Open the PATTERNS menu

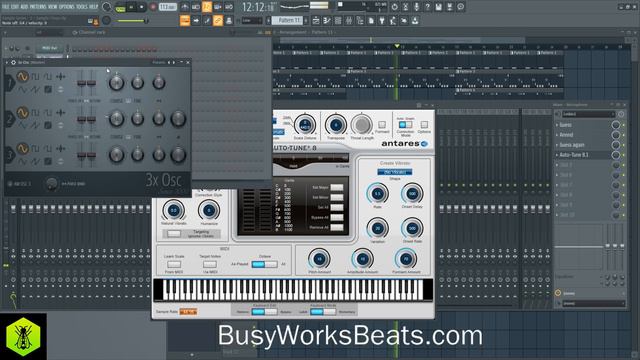point(38,7)
